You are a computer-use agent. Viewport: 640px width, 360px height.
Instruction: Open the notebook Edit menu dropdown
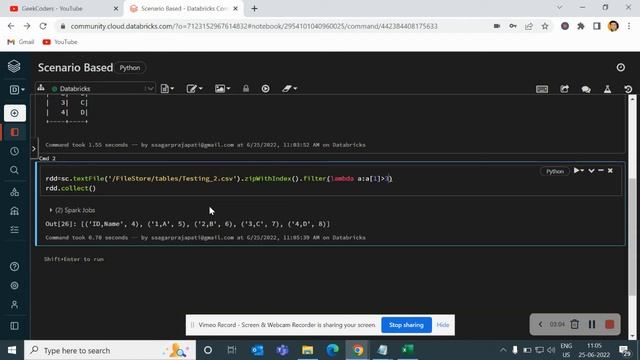194,89
